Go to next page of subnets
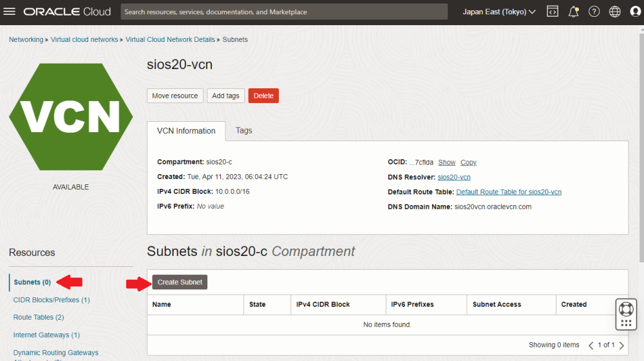Viewport: 644px width, 361px height. (x=622, y=346)
